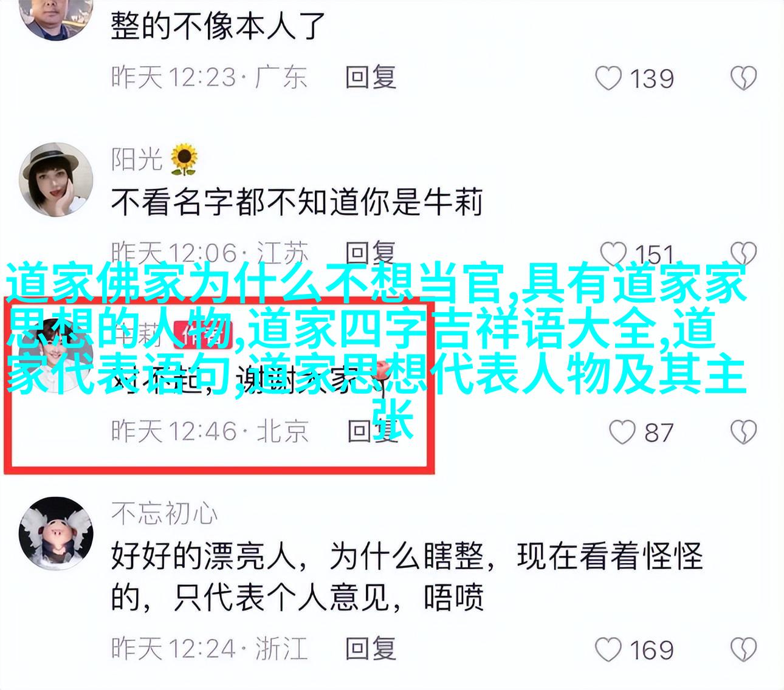Reply to 不忘初心's Zhejiang comment
The image size is (784, 690).
pyautogui.click(x=371, y=648)
